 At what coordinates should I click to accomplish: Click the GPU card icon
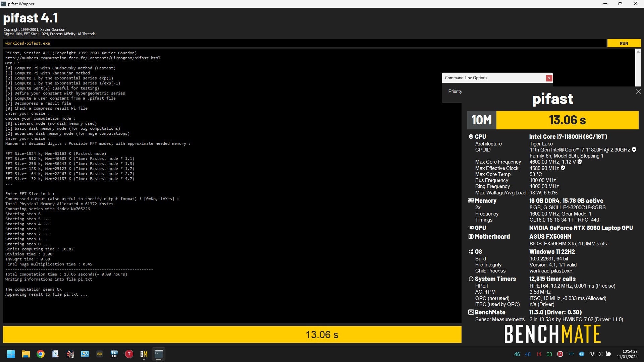pyautogui.click(x=471, y=228)
